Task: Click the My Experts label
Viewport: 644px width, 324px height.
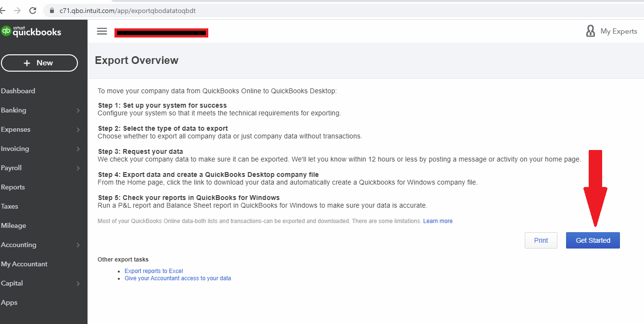Action: pos(619,31)
